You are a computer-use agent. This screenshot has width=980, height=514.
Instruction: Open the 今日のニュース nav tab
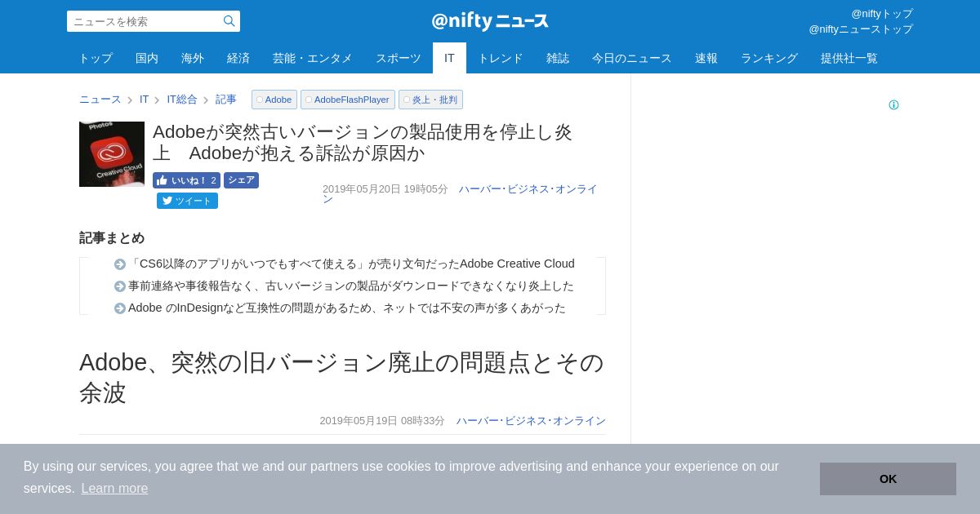click(x=632, y=58)
